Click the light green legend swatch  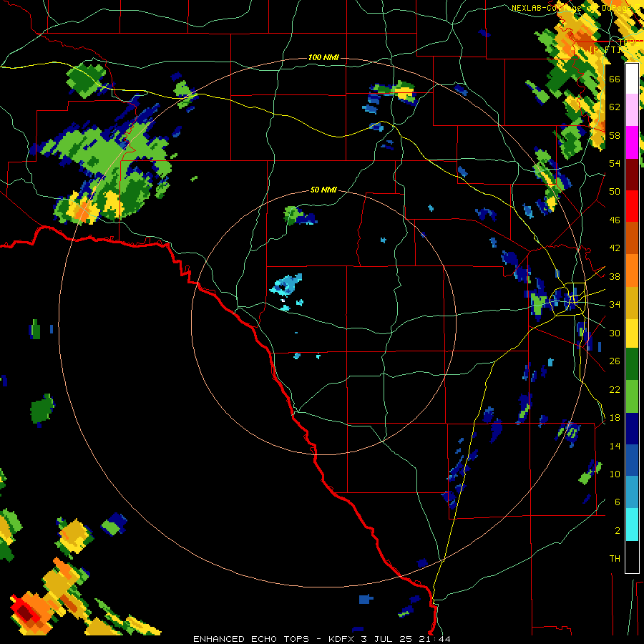pos(632,396)
